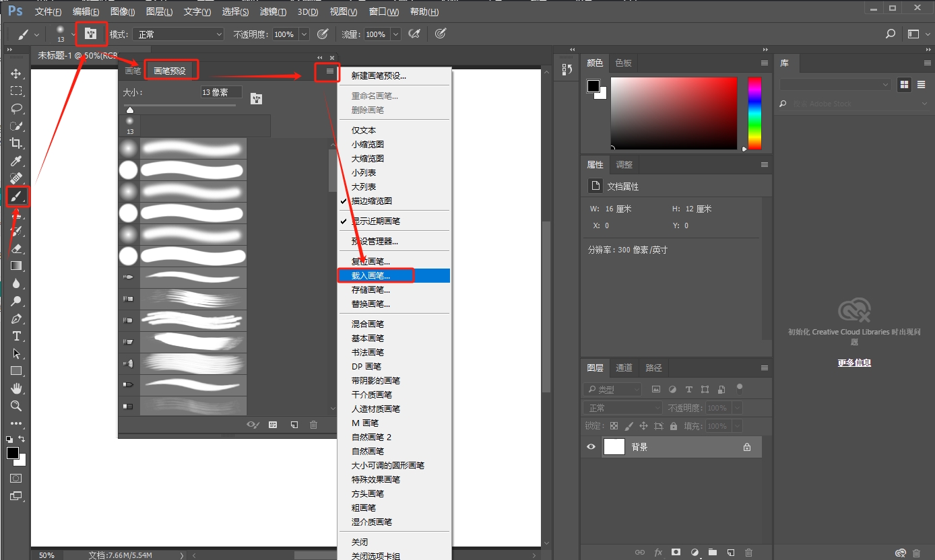Pick a color in the color field
This screenshot has width=935, height=560.
pyautogui.click(x=674, y=113)
